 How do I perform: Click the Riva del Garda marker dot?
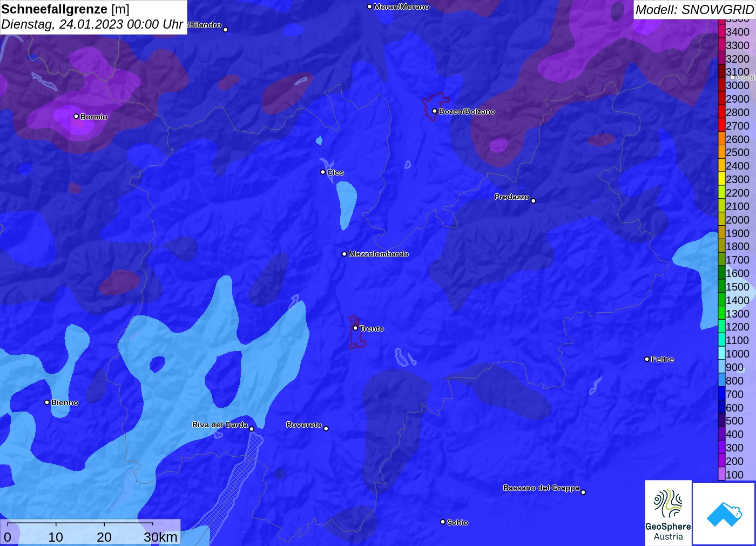tap(252, 429)
